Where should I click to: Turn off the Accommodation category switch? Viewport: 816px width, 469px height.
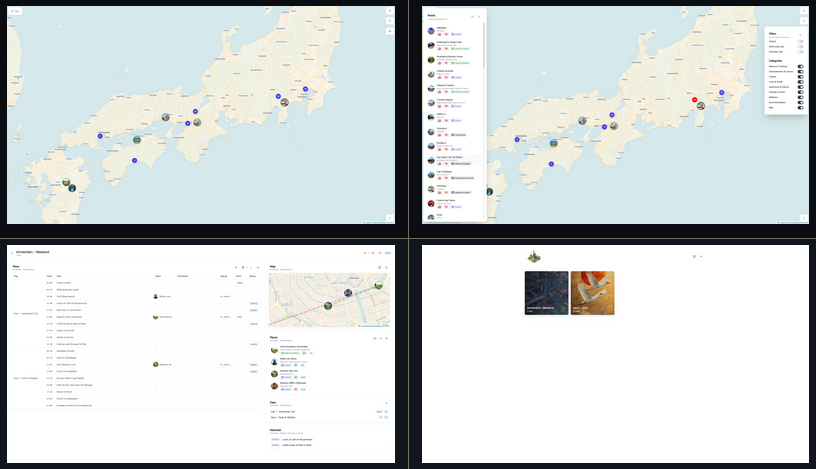[x=800, y=101]
